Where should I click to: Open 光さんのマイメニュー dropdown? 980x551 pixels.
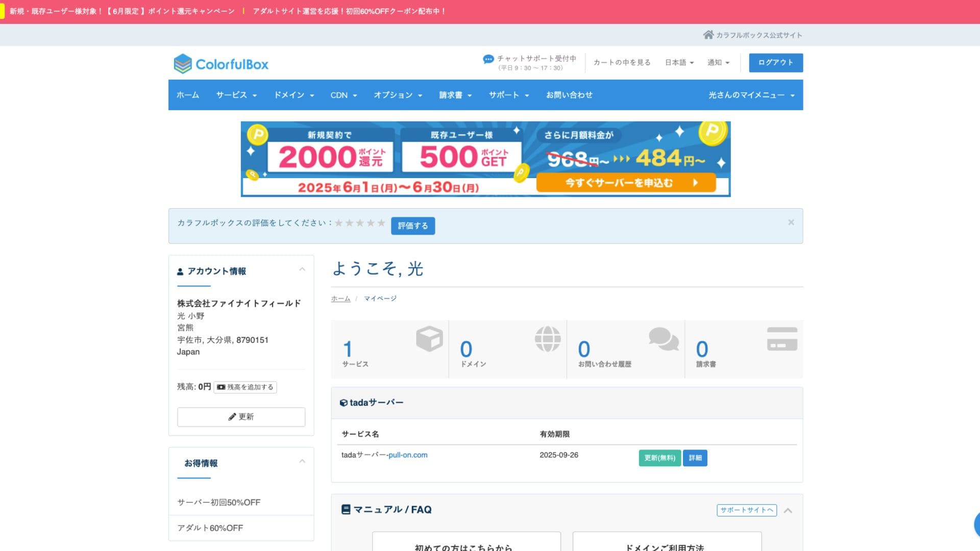point(751,95)
